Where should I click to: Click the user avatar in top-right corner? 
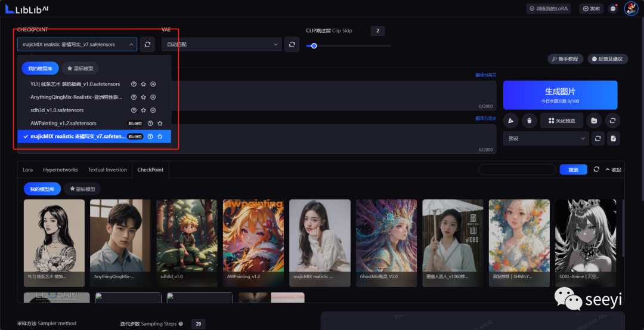pos(631,8)
